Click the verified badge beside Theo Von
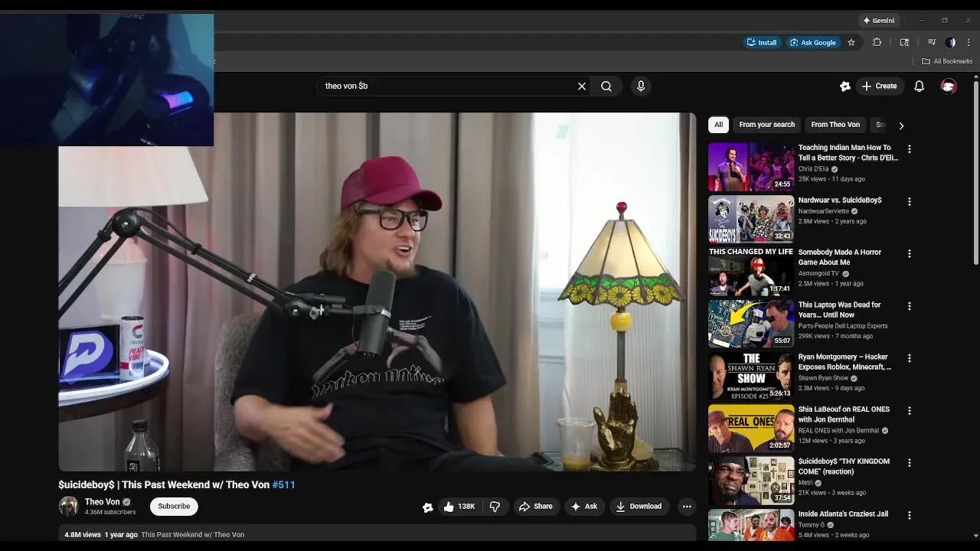The width and height of the screenshot is (980, 551). click(x=126, y=503)
